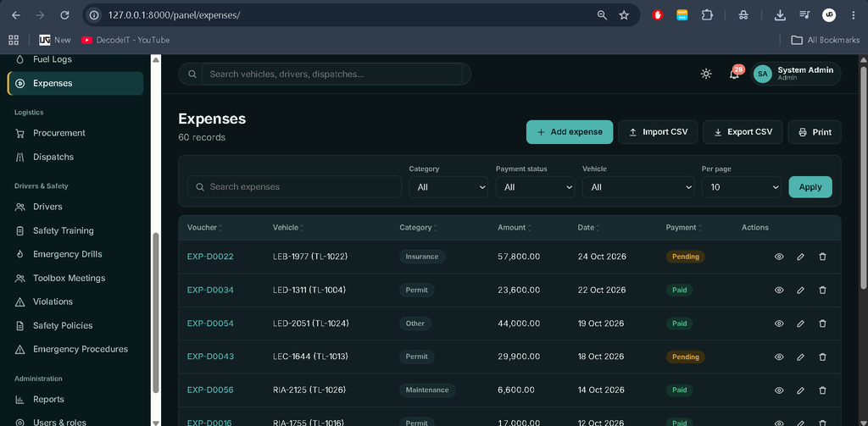Image resolution: width=868 pixels, height=426 pixels.
Task: Sort table by Payment column
Action: [x=684, y=227]
